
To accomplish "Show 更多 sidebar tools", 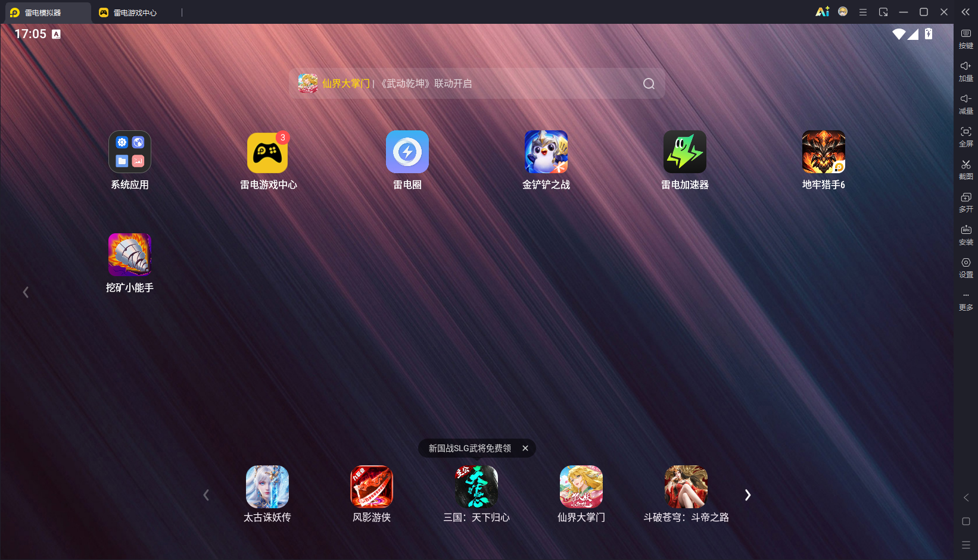I will pyautogui.click(x=966, y=302).
